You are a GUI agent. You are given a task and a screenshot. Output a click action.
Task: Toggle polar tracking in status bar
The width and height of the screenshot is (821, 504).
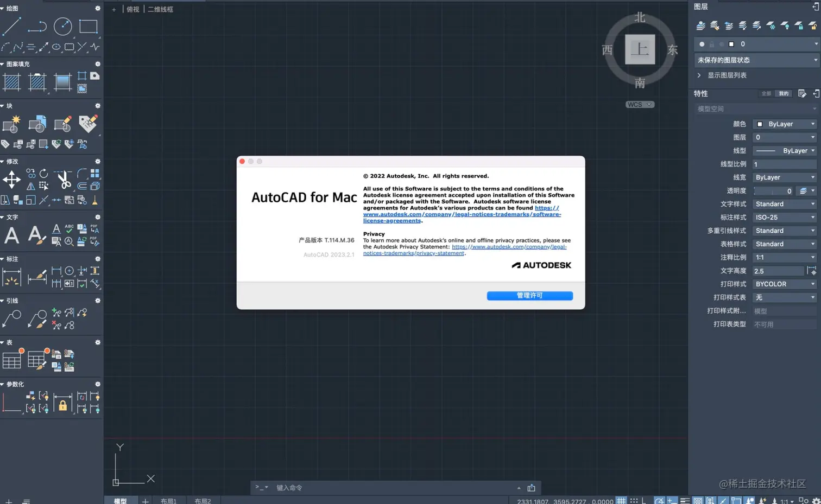point(659,500)
